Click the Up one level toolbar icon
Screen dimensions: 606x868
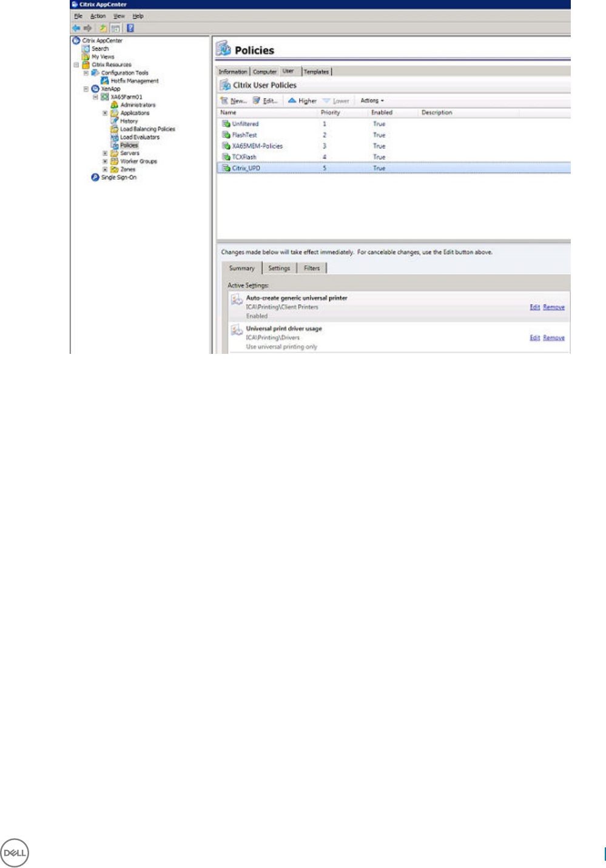(x=103, y=28)
